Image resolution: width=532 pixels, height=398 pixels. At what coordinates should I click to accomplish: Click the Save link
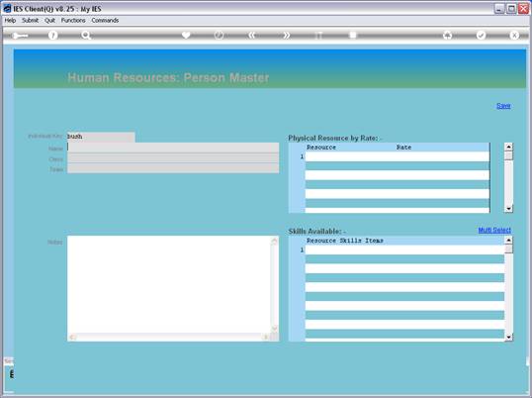coord(503,106)
